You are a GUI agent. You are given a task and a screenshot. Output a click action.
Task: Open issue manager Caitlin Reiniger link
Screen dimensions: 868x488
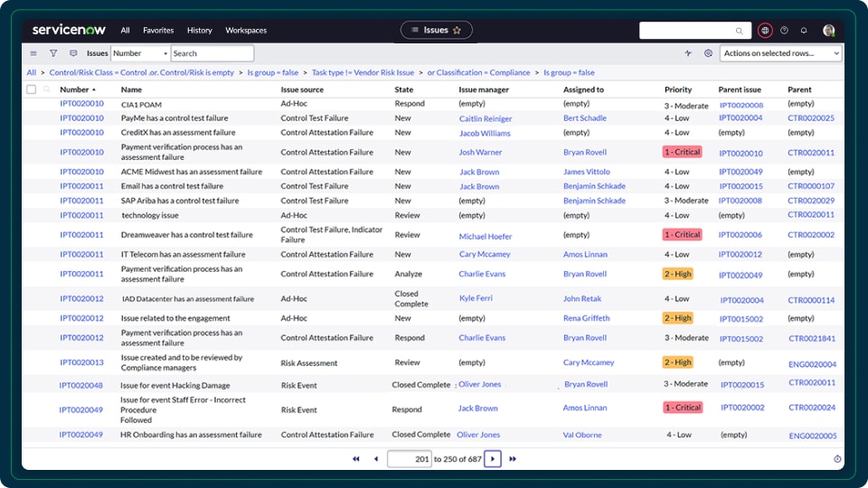(485, 118)
